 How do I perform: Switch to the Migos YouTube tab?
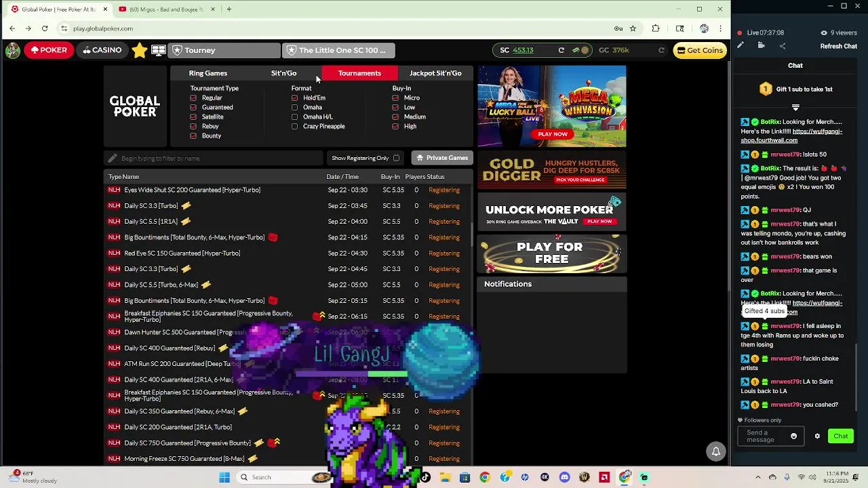pos(166,9)
